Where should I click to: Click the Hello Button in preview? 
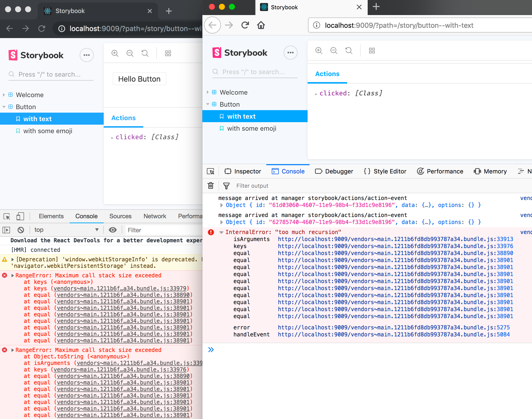point(139,79)
